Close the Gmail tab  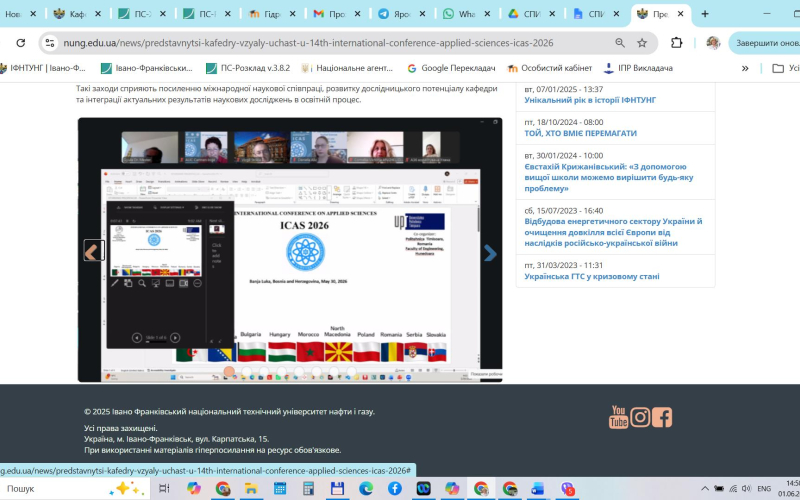click(358, 14)
